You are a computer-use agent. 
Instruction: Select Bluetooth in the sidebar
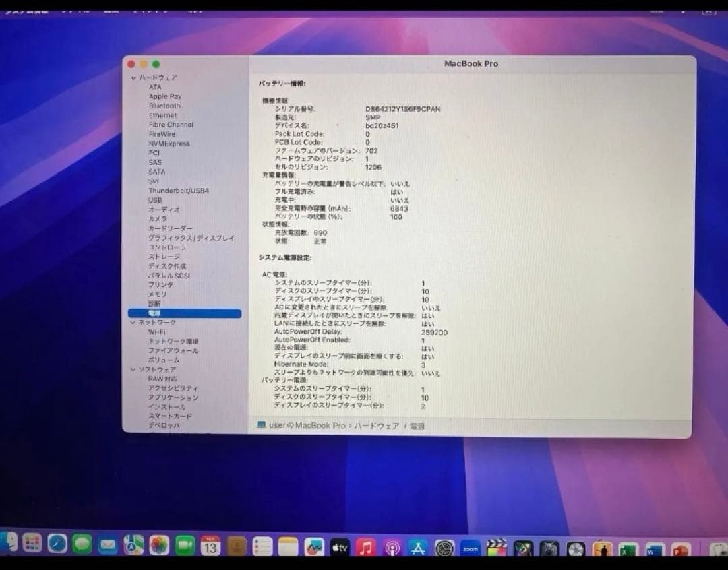coord(166,106)
